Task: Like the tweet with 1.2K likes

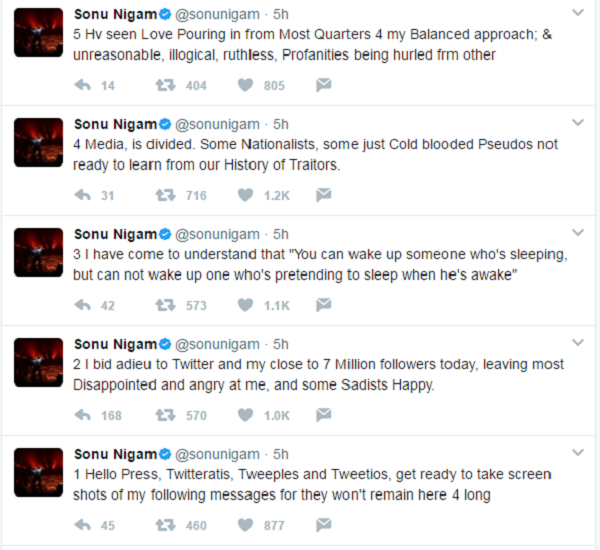Action: point(245,196)
